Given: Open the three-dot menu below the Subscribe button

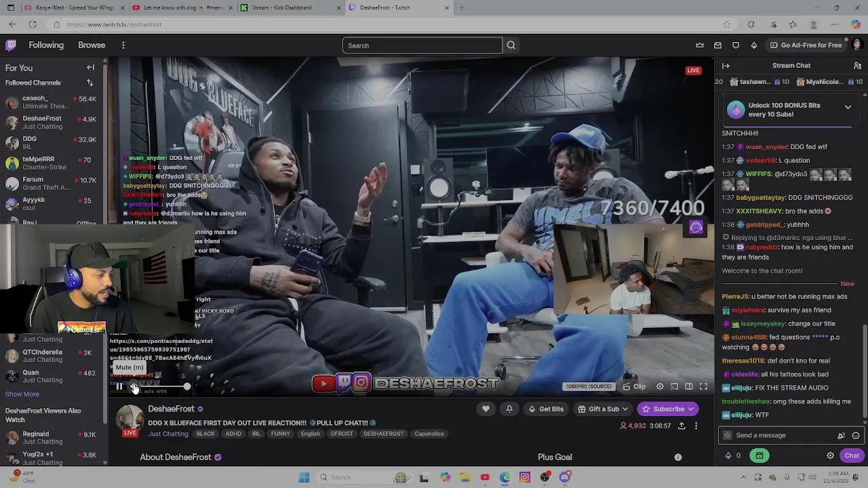Looking at the screenshot, I should pyautogui.click(x=696, y=426).
